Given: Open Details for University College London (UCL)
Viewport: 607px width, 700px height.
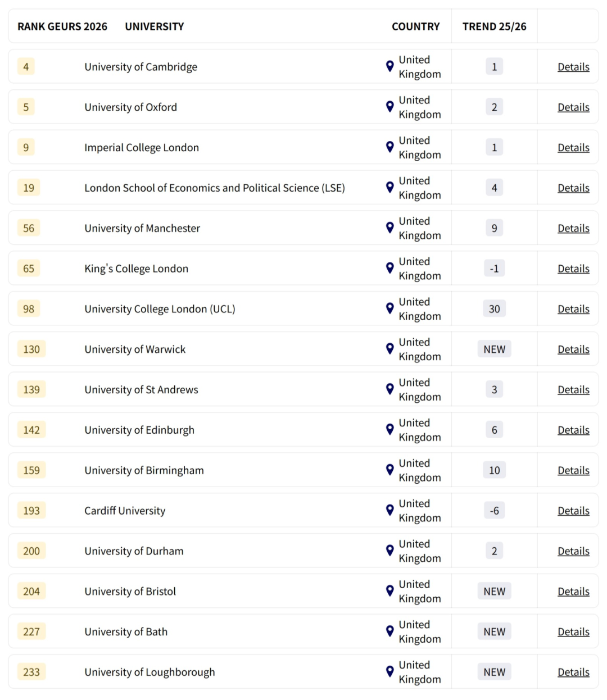Looking at the screenshot, I should [573, 308].
